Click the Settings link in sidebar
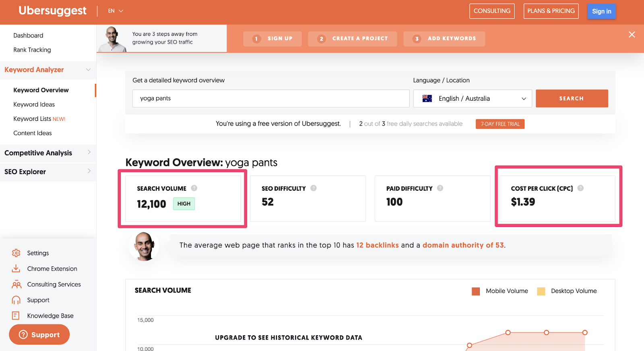 [38, 253]
